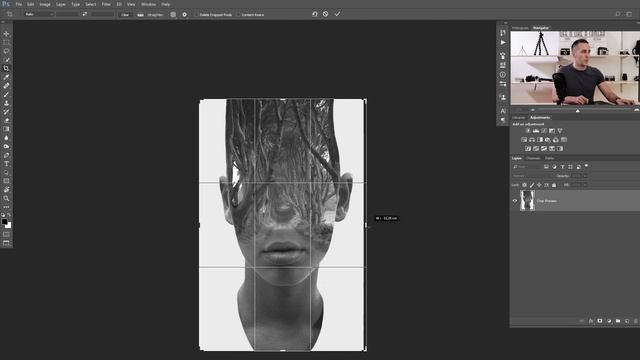Screen dimensions: 640x360
Task: Select the Blur tool
Action: pyautogui.click(x=6, y=138)
